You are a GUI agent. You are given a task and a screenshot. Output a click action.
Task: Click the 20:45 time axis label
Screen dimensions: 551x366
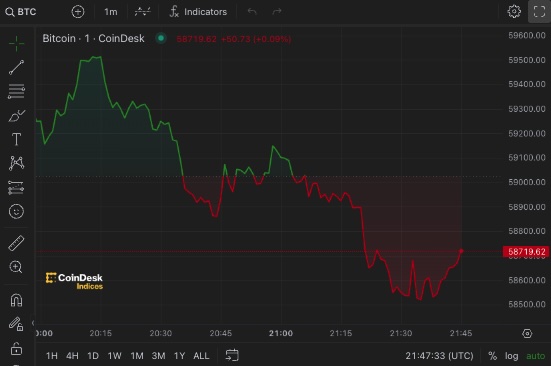click(221, 333)
